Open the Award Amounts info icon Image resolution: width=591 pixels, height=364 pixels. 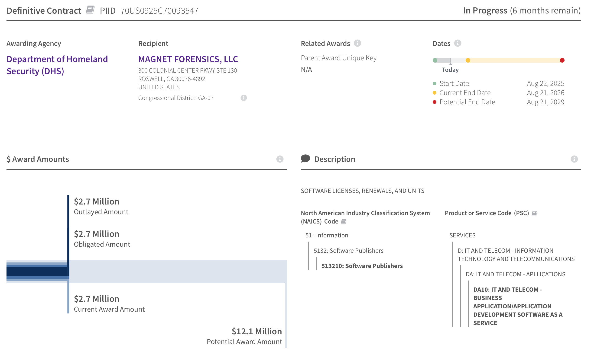[279, 159]
